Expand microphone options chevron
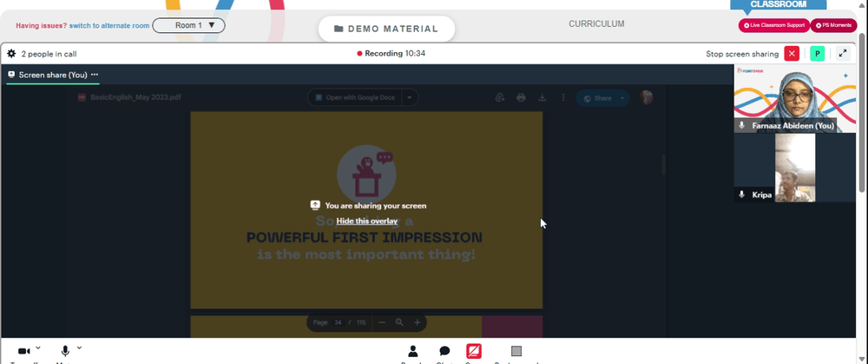The image size is (868, 364). coord(79,348)
